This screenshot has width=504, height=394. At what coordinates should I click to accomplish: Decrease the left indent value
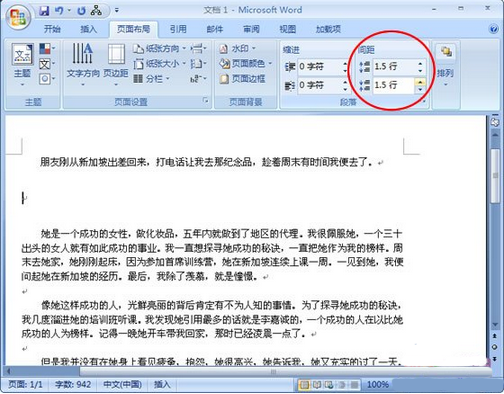tap(345, 70)
